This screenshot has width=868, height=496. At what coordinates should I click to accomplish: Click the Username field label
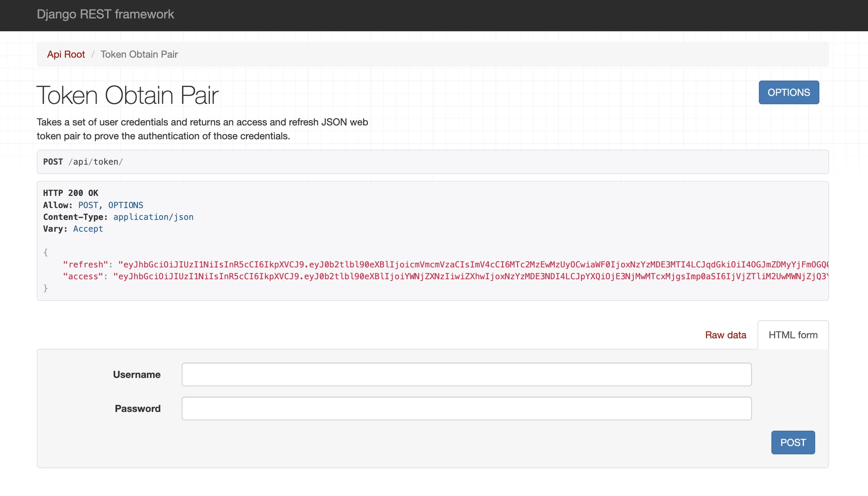point(137,374)
